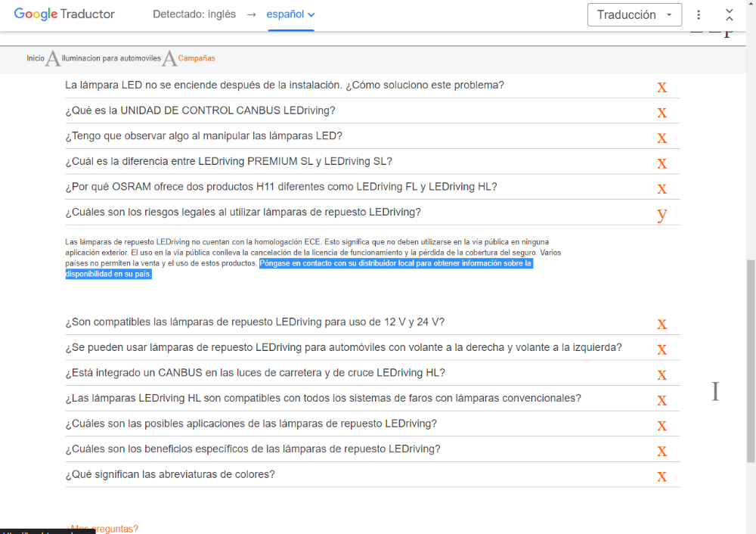Collapse the riesgos legales question
This screenshot has width=756, height=534.
(373, 213)
